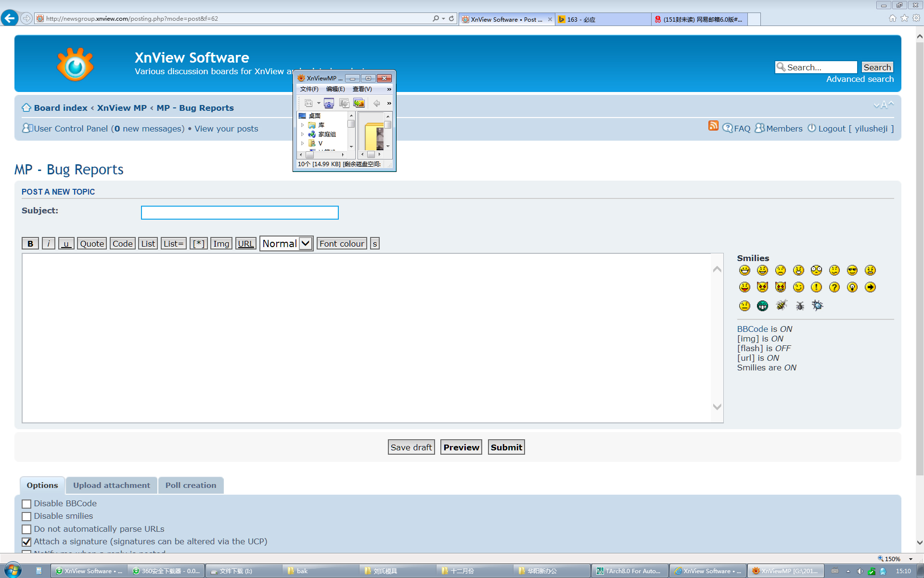The height and width of the screenshot is (578, 924).
Task: Insert the arrow smiley
Action: [x=870, y=288]
